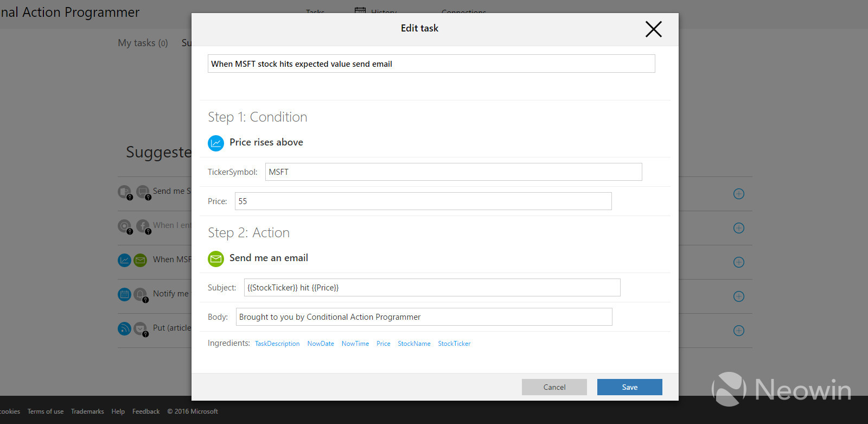Click the Edit task dialog title
This screenshot has width=868, height=424.
[x=419, y=28]
